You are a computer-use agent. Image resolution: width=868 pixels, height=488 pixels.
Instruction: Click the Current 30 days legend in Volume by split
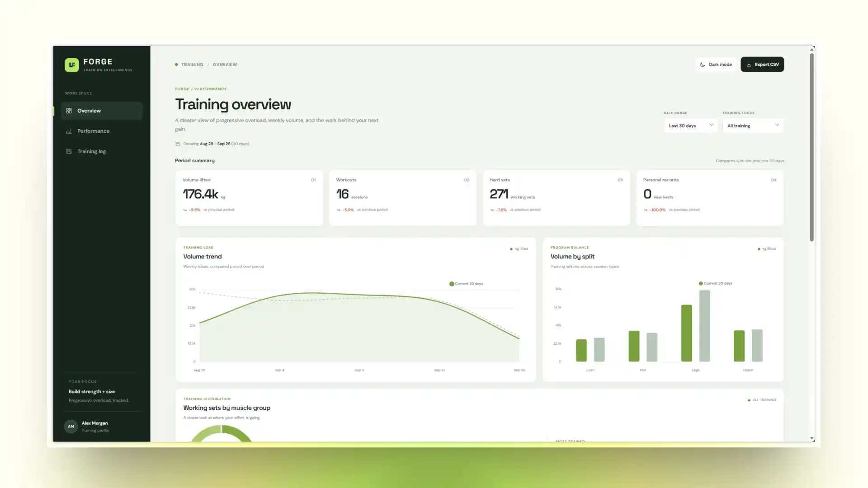click(716, 283)
